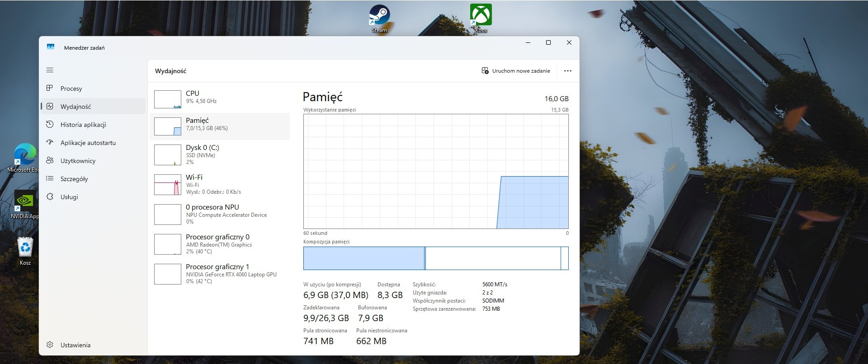
Task: Select the Wi-Fi performance graph
Action: pyautogui.click(x=168, y=185)
